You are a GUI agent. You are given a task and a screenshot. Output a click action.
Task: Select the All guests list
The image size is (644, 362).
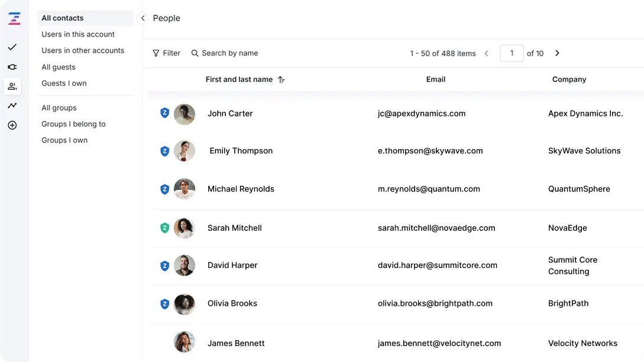coord(59,67)
